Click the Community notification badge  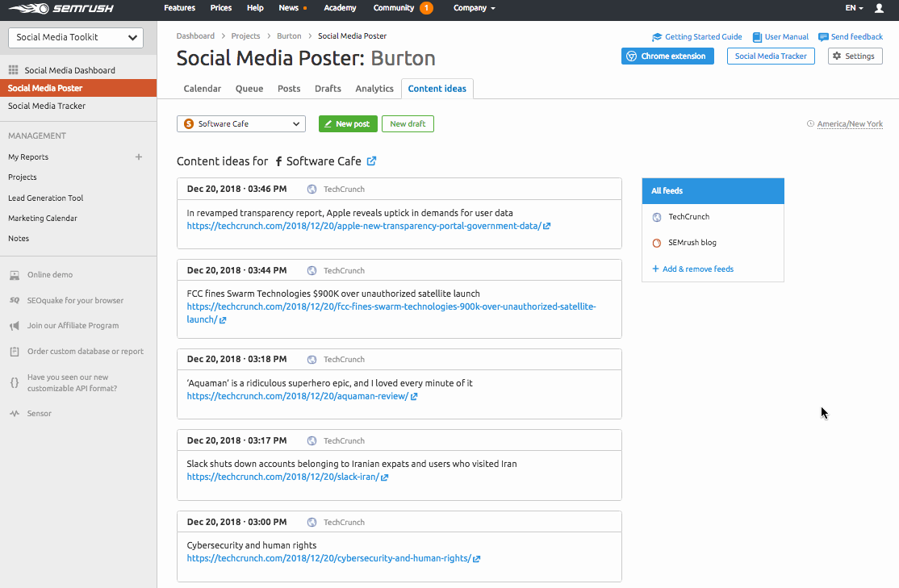coord(426,8)
